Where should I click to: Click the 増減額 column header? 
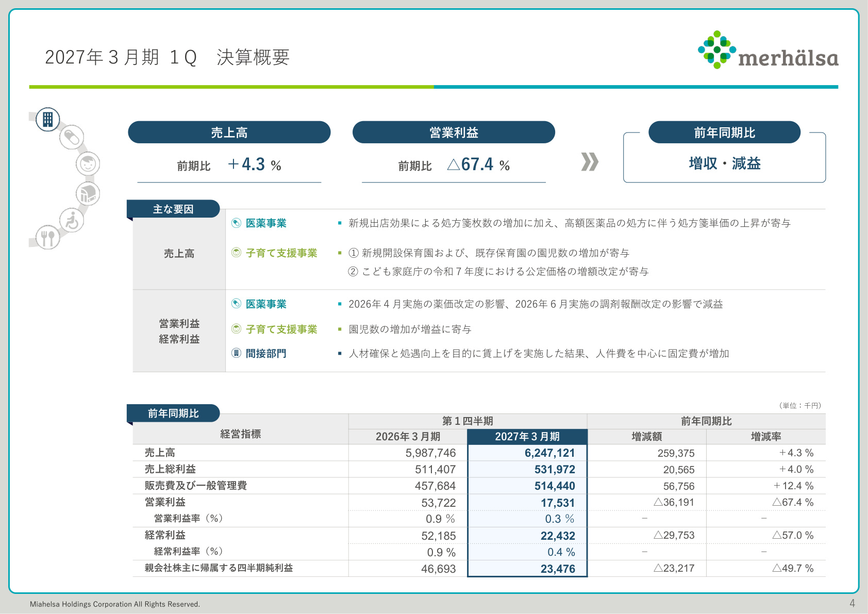647,437
